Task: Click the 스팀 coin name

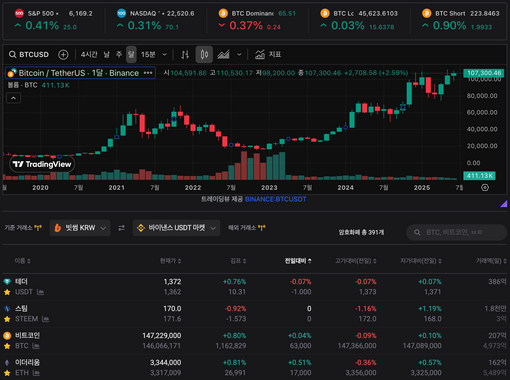Action: (21, 309)
